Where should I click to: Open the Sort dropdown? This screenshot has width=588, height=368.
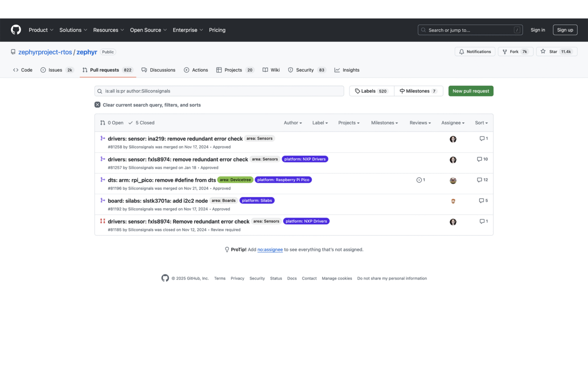pyautogui.click(x=481, y=123)
